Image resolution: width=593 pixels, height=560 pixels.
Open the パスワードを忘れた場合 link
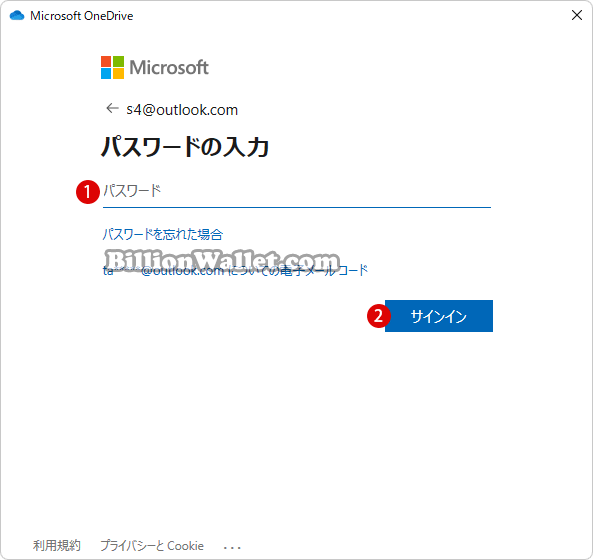(x=163, y=234)
